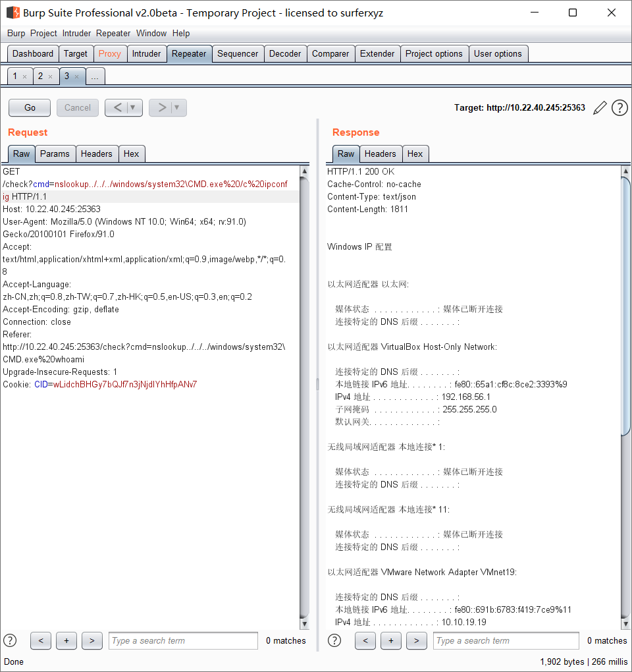Show response Headers view
This screenshot has height=672, width=632.
click(x=381, y=154)
